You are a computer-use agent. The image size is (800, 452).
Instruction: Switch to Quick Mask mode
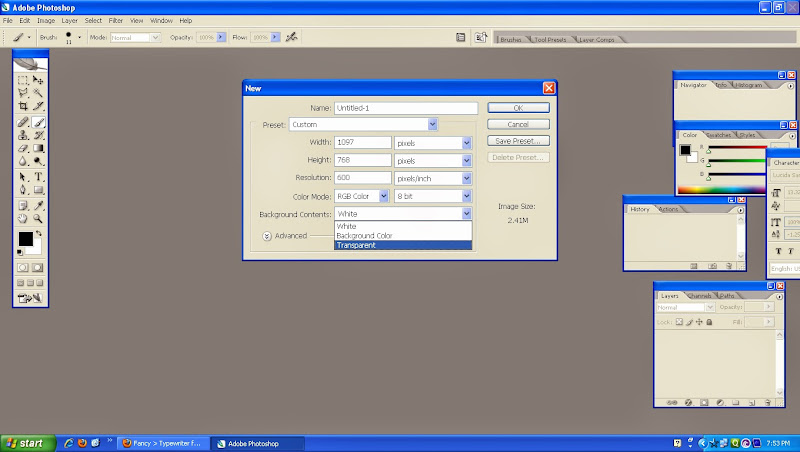tap(38, 268)
